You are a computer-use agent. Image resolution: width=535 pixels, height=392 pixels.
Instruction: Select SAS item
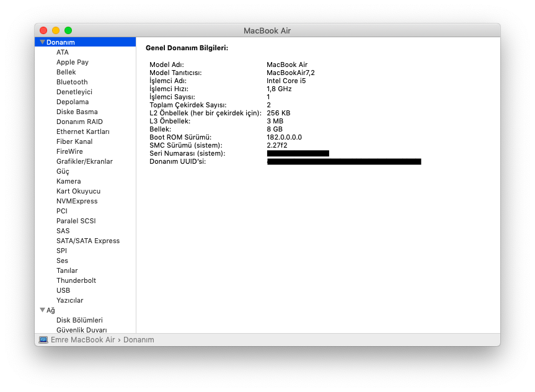[x=63, y=231]
